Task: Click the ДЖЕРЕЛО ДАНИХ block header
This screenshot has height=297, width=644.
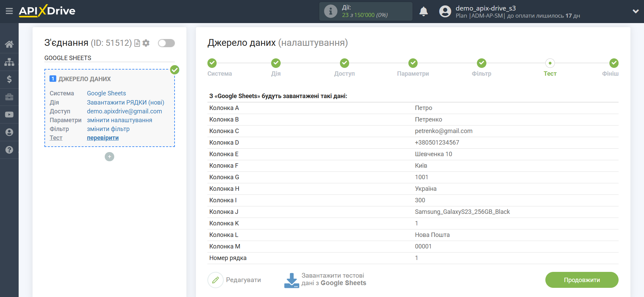Action: [84, 79]
